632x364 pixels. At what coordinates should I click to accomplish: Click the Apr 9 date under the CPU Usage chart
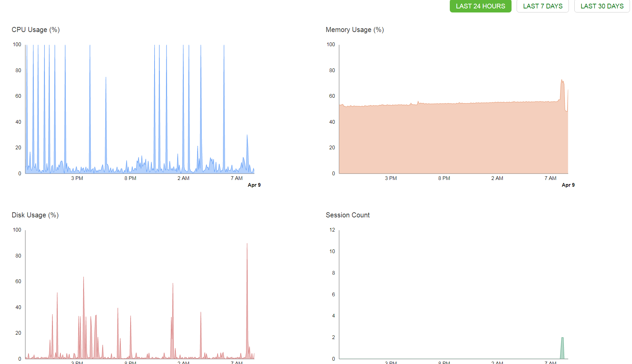254,185
